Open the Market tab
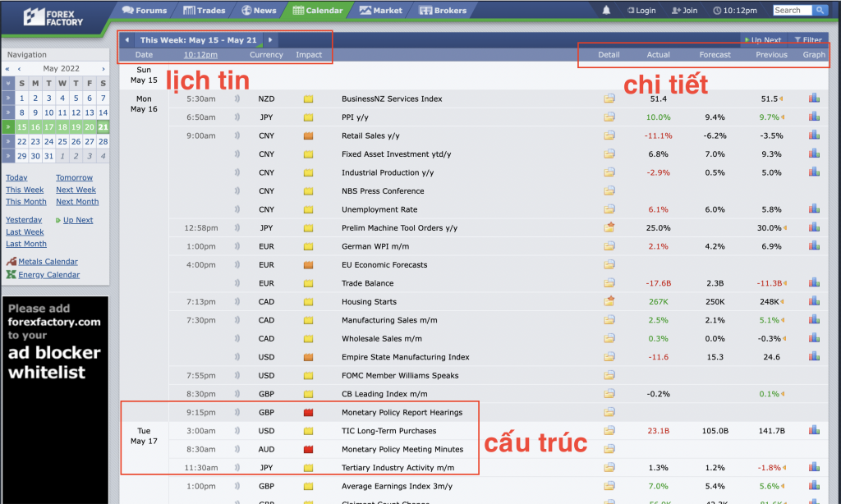Image resolution: width=841 pixels, height=504 pixels. coord(380,10)
